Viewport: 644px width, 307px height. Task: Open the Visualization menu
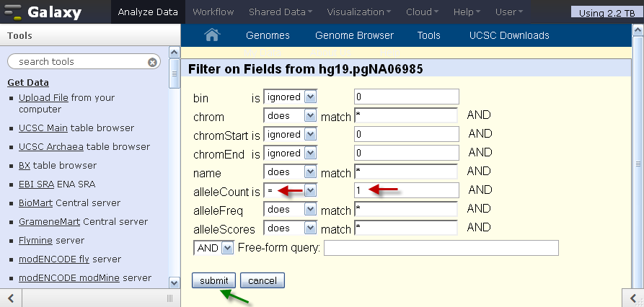pyautogui.click(x=358, y=12)
